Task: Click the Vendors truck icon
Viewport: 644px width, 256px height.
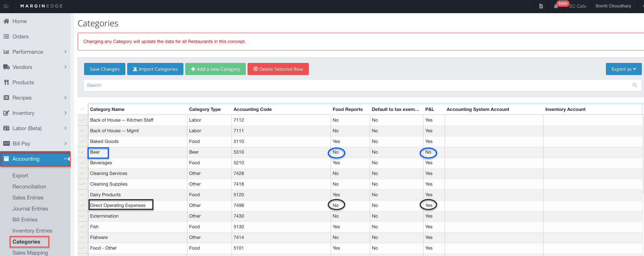Action: (x=6, y=67)
